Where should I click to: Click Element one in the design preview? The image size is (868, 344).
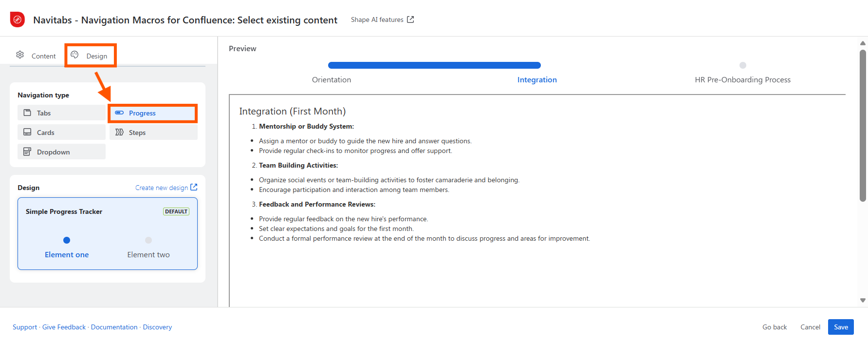tap(67, 255)
